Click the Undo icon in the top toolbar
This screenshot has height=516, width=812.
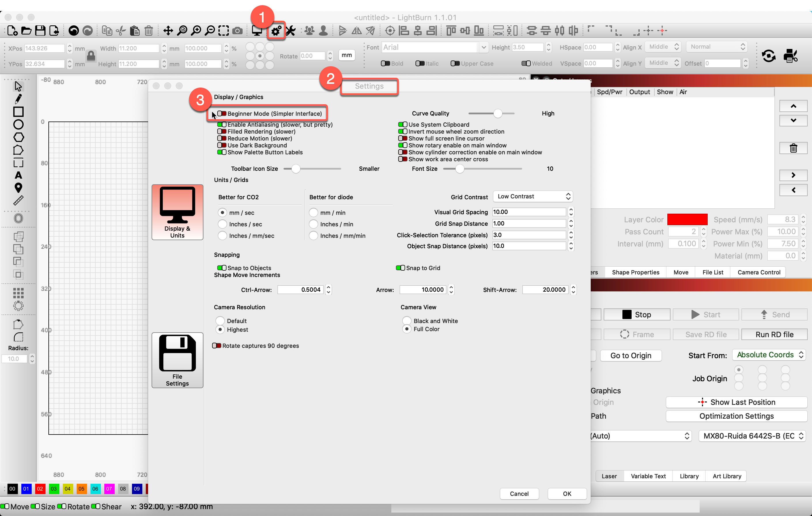[x=73, y=30]
